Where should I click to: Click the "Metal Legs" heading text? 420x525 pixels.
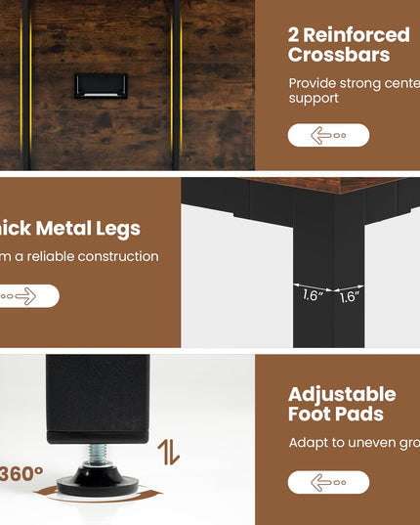click(x=88, y=229)
